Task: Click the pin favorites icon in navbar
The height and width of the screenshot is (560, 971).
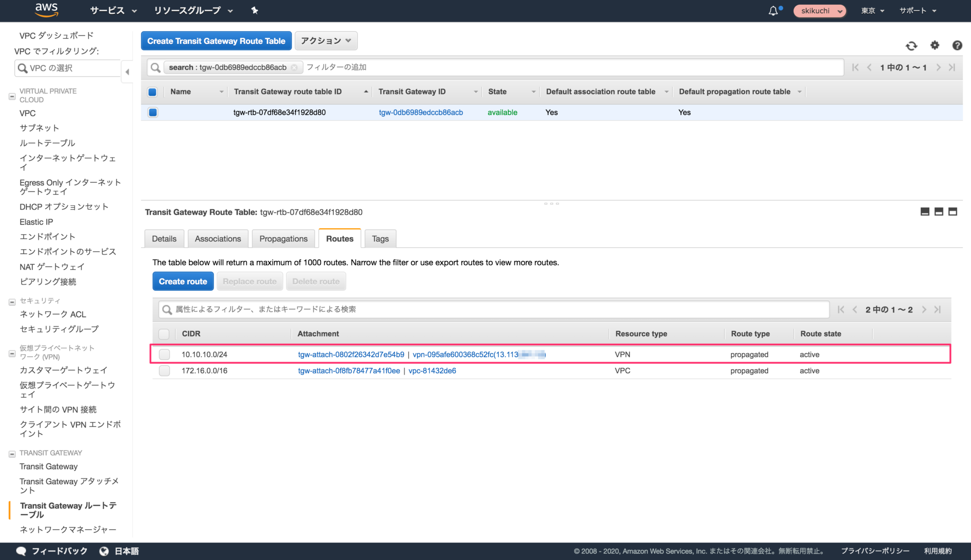Action: click(255, 10)
